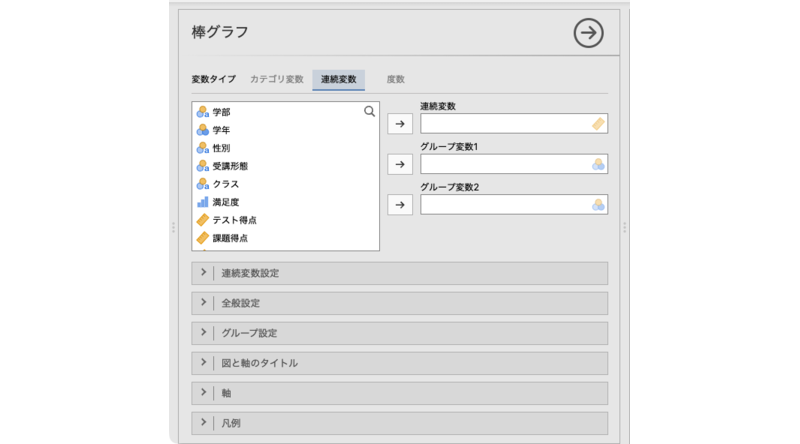Select the 連続変数 tab
Viewport: 800px width, 444px height.
click(338, 79)
